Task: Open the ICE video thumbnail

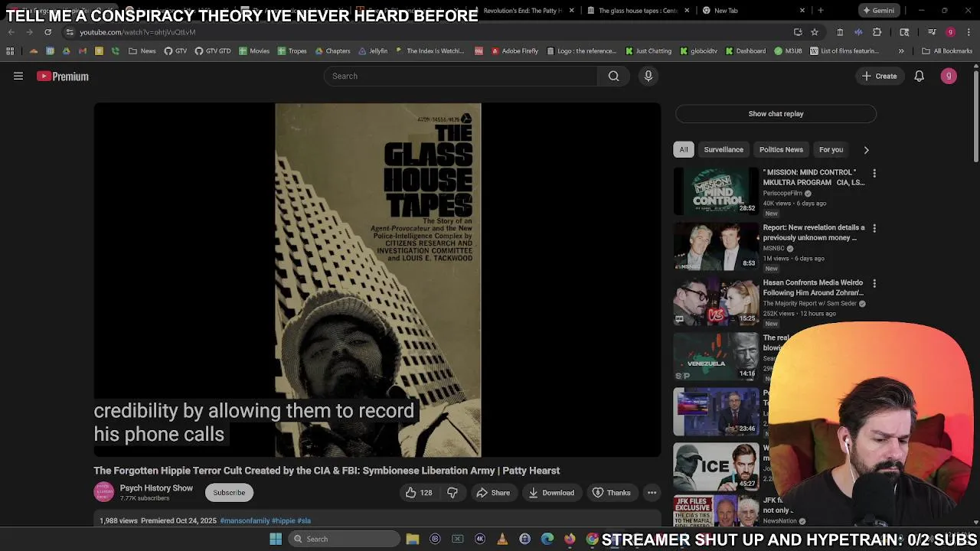Action: click(716, 466)
